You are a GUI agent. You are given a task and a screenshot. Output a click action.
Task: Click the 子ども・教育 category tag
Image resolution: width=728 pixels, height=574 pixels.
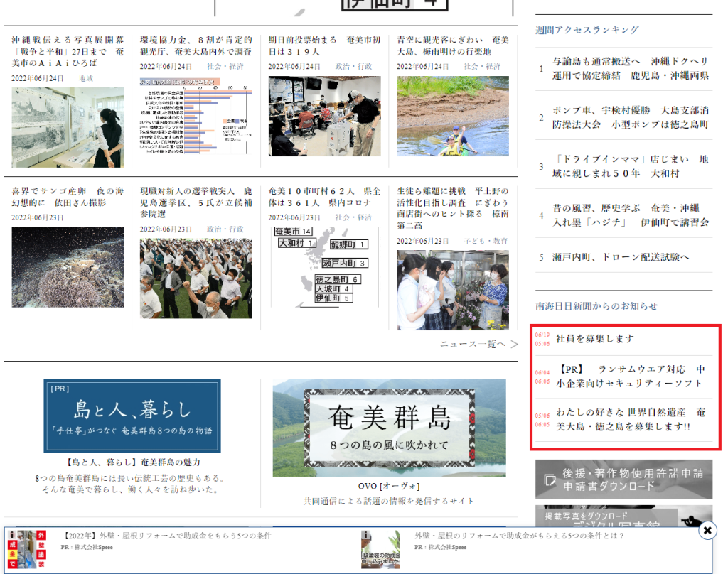486,242
